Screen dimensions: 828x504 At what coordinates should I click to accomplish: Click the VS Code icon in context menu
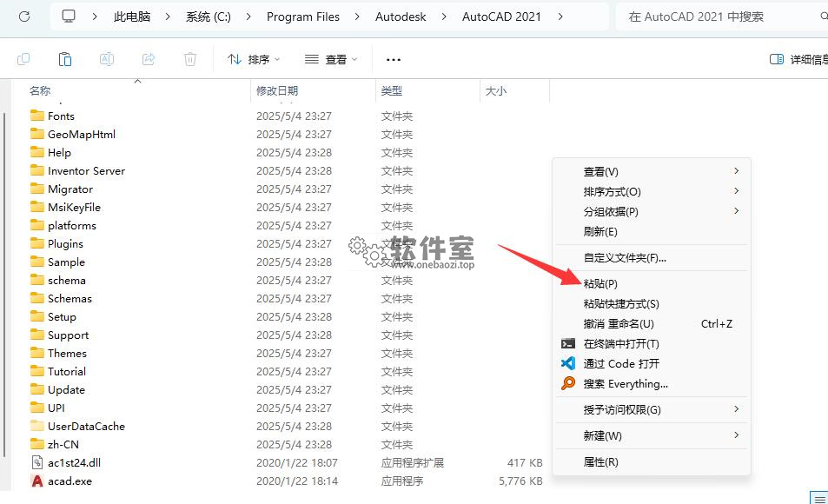(568, 363)
